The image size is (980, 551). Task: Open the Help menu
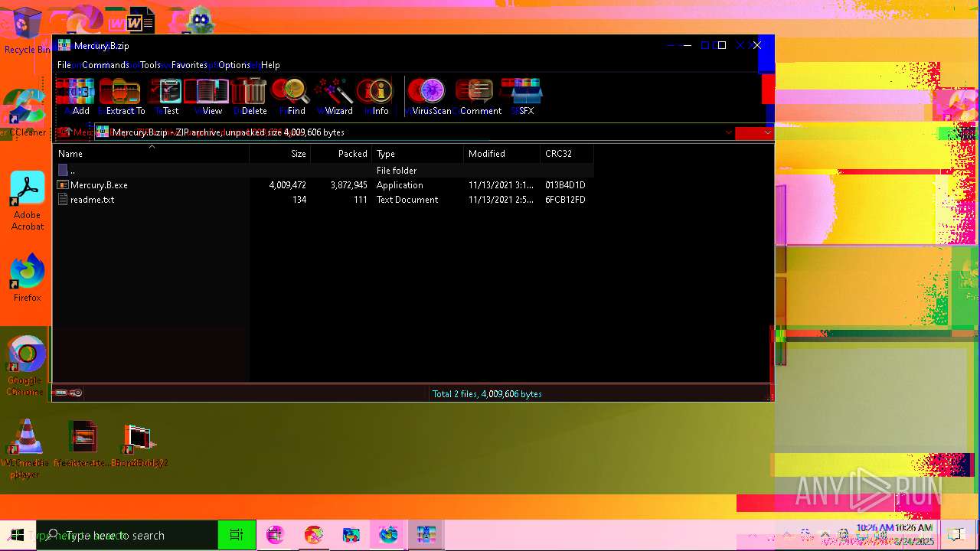(x=270, y=65)
